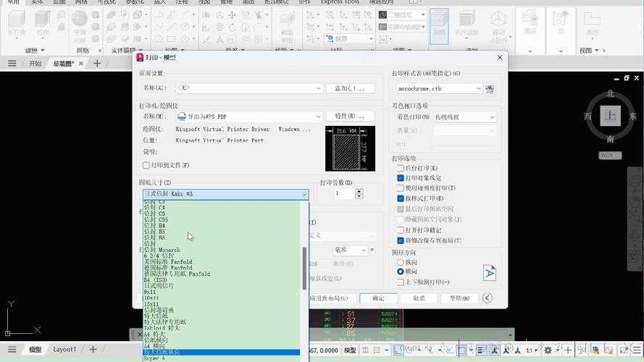Viewport: 644px width, 362px height.
Task: Toggle plot object lineweights checkbox
Action: (401, 178)
